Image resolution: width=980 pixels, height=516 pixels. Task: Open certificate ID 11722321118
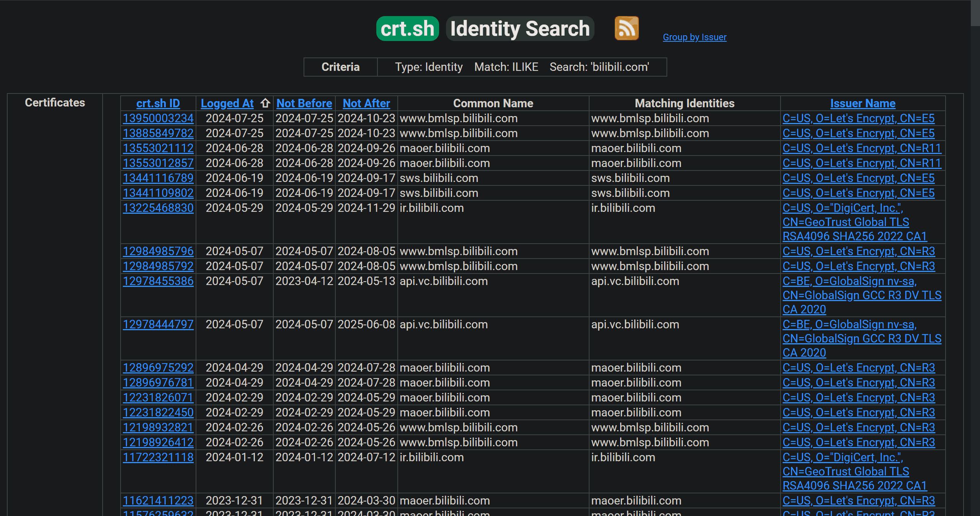pyautogui.click(x=158, y=457)
